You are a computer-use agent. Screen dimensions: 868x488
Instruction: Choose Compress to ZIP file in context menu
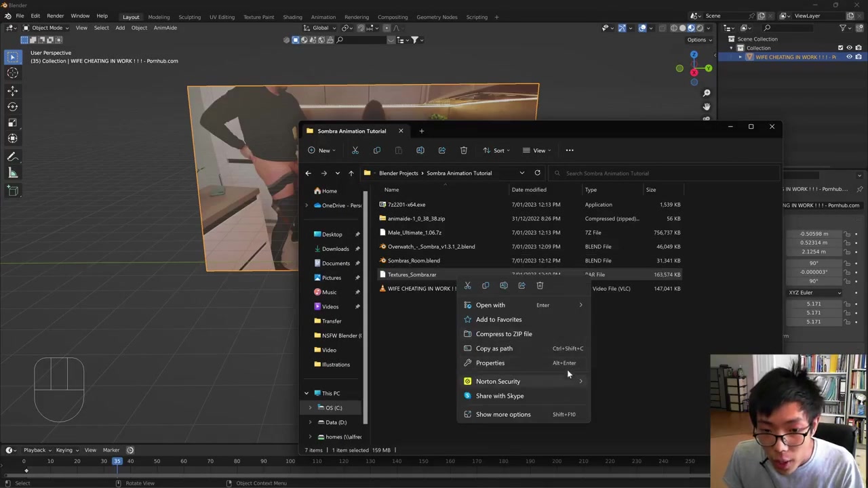tap(503, 334)
